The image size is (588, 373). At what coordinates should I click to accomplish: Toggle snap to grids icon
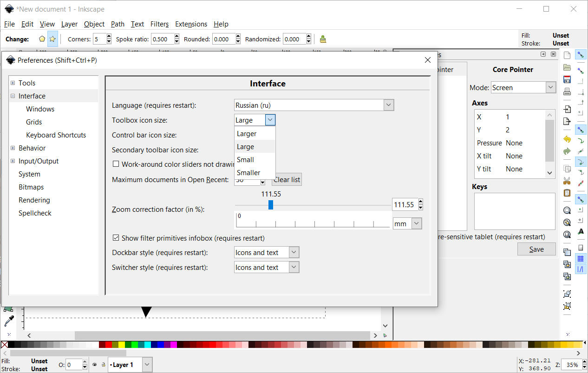click(x=581, y=258)
